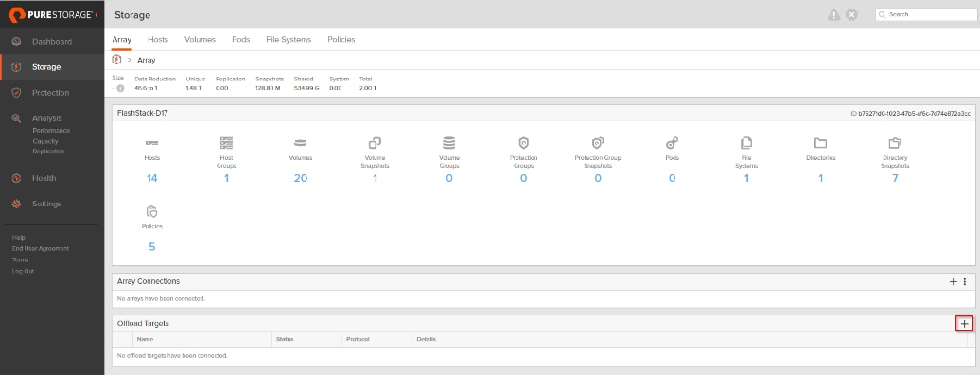Click the error alerts X icon

point(851,14)
